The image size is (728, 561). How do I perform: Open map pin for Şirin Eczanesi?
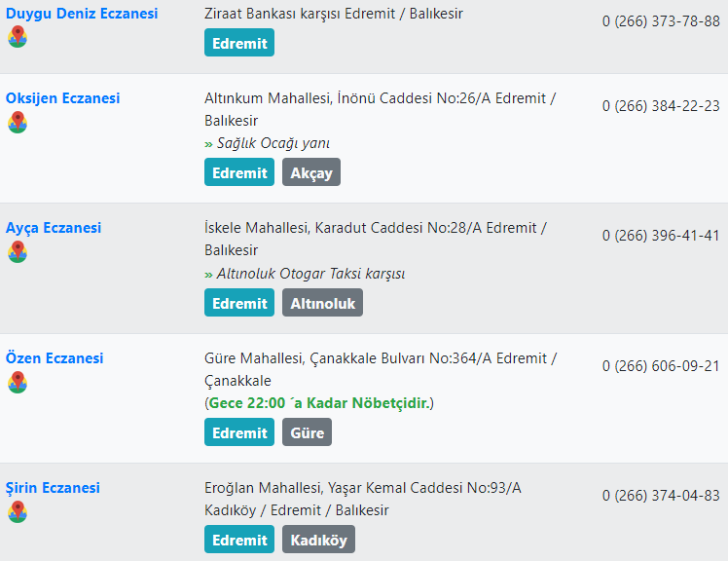point(18,511)
